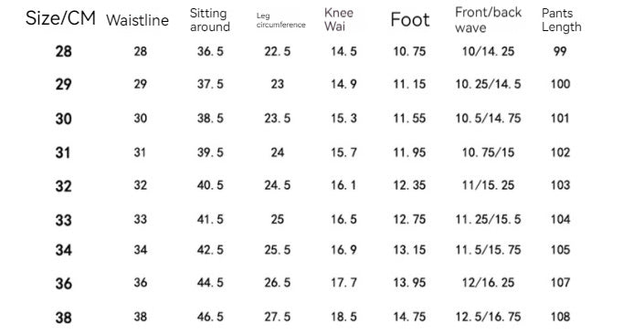Select foot value 12.75
Image resolution: width=644 pixels, height=334 pixels.
(x=409, y=219)
